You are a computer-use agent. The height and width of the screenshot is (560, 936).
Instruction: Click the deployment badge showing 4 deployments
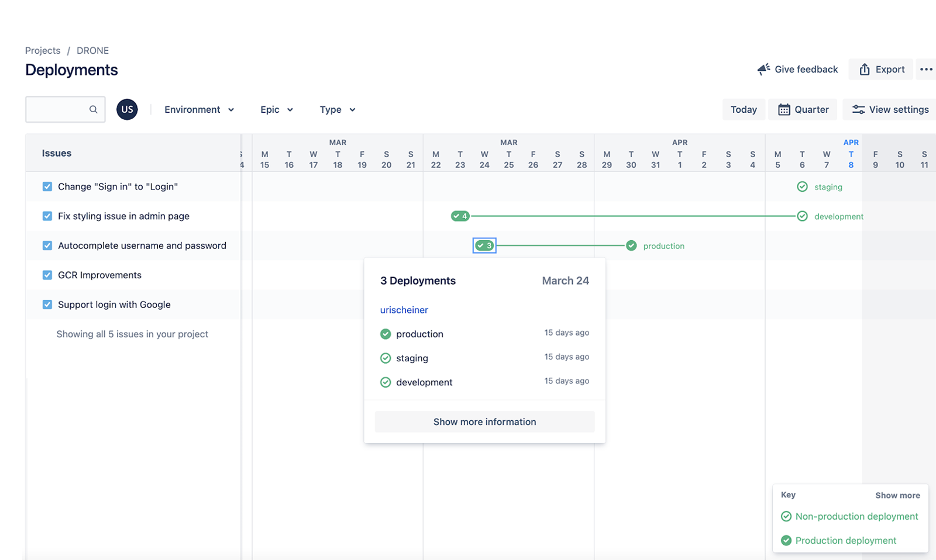pyautogui.click(x=461, y=216)
